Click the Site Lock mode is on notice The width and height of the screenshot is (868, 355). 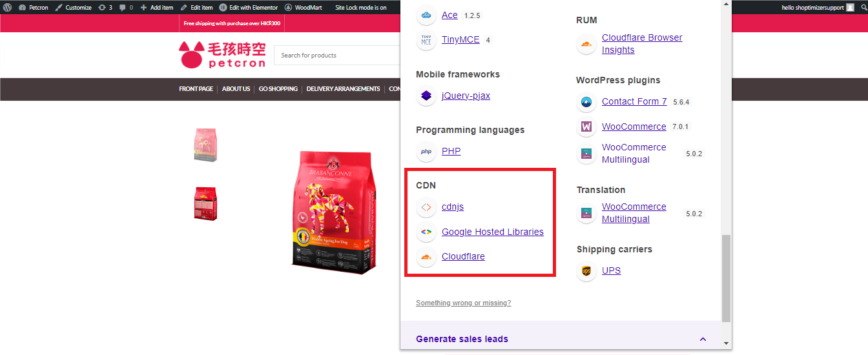point(361,7)
